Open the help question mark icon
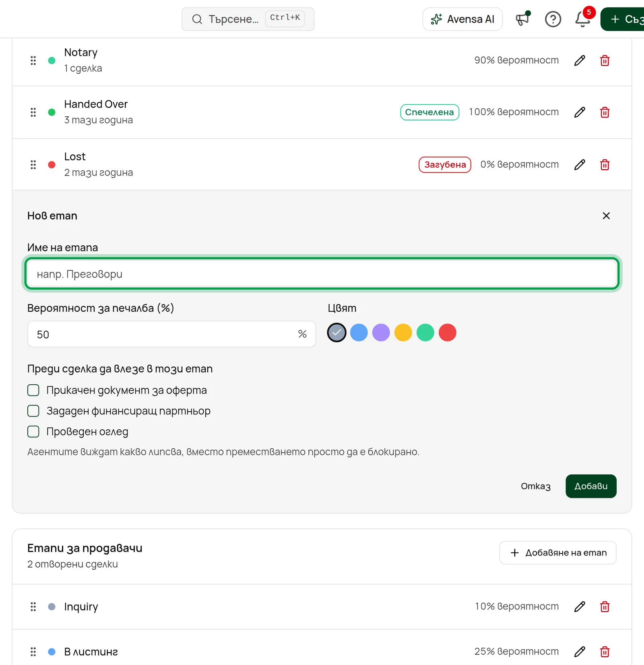 pyautogui.click(x=553, y=19)
